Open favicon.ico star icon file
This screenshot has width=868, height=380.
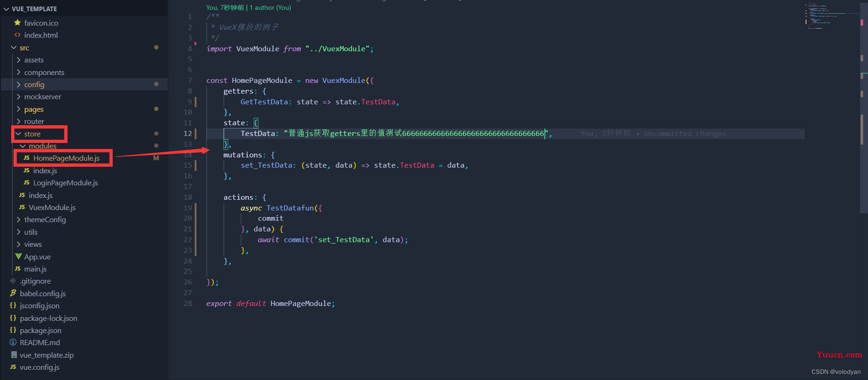[x=18, y=22]
